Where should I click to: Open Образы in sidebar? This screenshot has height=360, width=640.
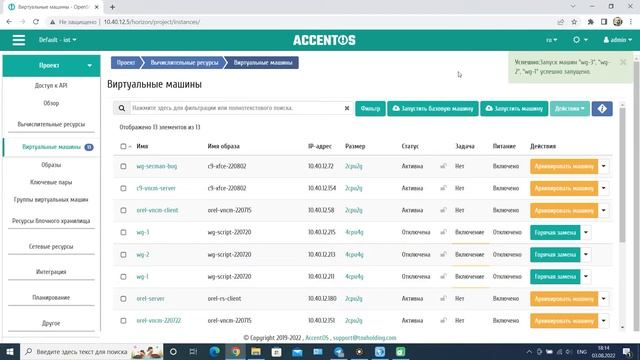pyautogui.click(x=51, y=165)
